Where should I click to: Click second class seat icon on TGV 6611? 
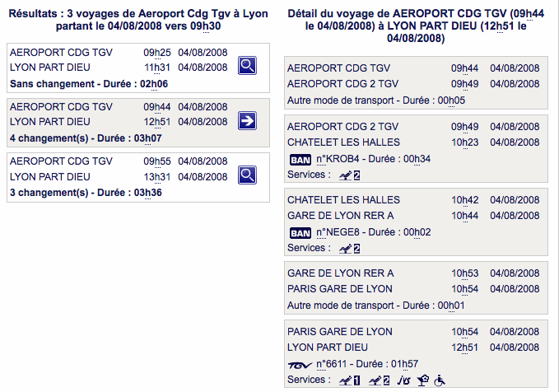pyautogui.click(x=379, y=381)
